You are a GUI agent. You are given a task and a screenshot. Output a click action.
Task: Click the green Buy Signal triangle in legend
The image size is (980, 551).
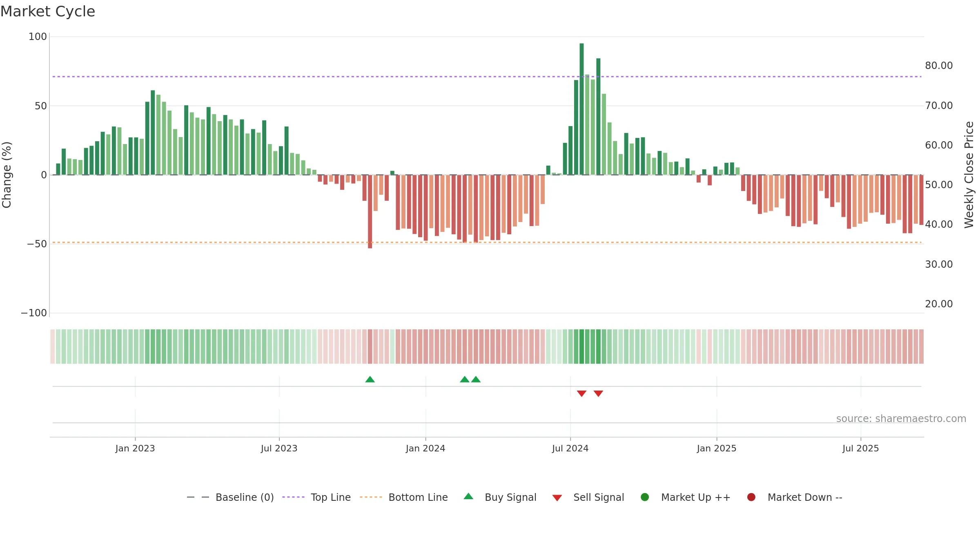pos(468,496)
